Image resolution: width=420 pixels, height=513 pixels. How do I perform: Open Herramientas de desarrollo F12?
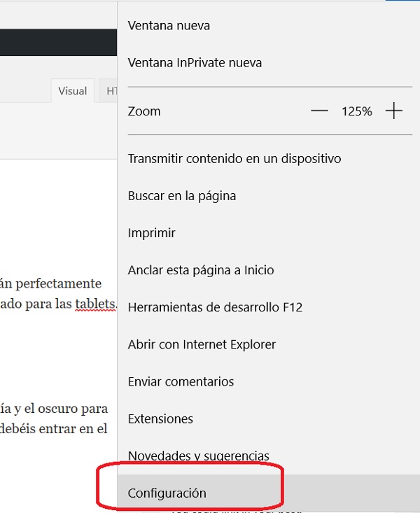(215, 307)
